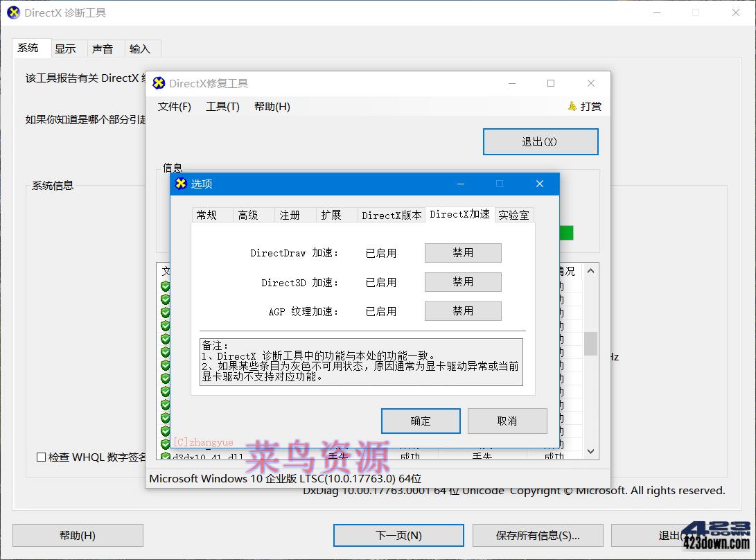The image size is (756, 560).
Task: Click the 打赏 donate icon in repair tool toolbar
Action: [572, 106]
